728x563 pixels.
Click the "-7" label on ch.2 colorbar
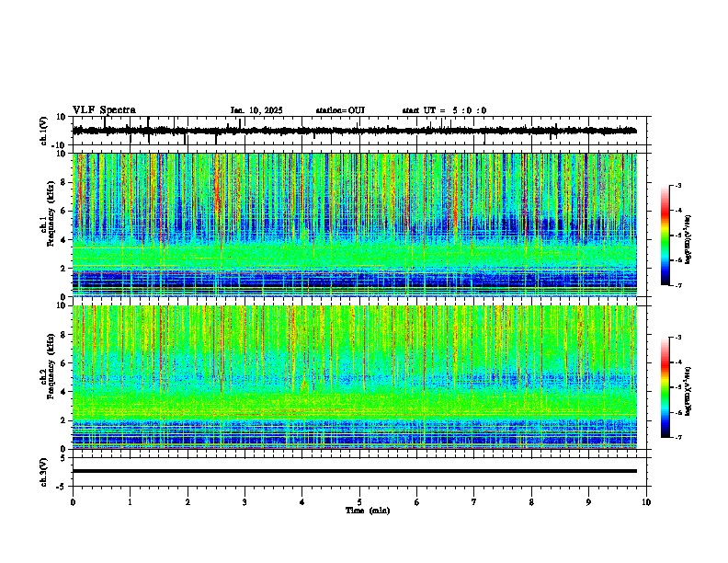tap(677, 438)
